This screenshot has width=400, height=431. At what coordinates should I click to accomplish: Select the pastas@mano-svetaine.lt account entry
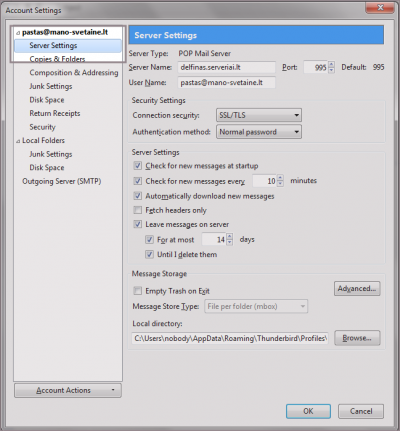pos(65,32)
